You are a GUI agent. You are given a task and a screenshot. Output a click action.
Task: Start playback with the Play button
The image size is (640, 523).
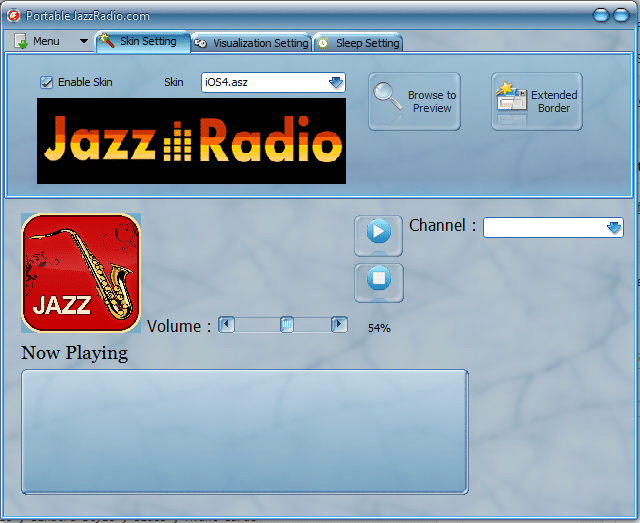tap(378, 236)
